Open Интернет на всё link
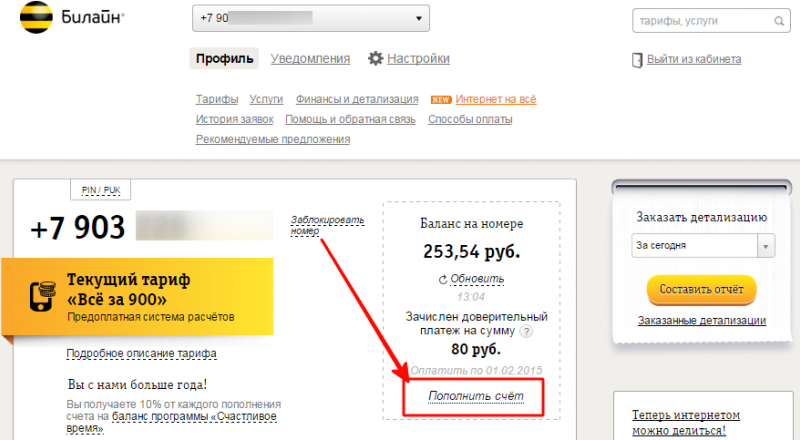 coord(496,99)
